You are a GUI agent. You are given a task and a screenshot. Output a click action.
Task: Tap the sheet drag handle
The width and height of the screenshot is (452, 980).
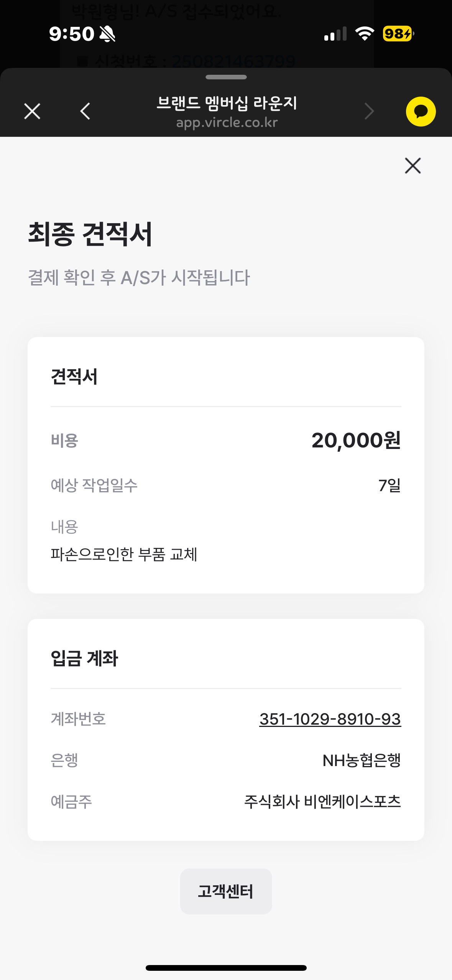tap(226, 77)
